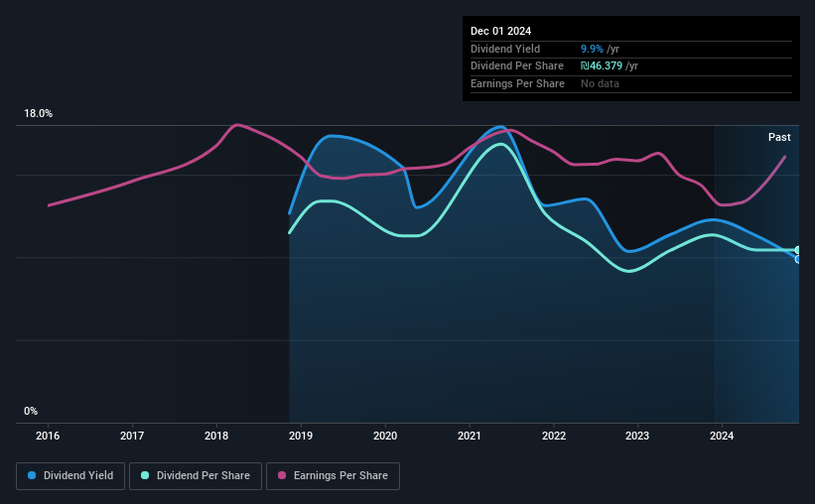Click the Past region label
815x504 pixels.
(x=779, y=137)
